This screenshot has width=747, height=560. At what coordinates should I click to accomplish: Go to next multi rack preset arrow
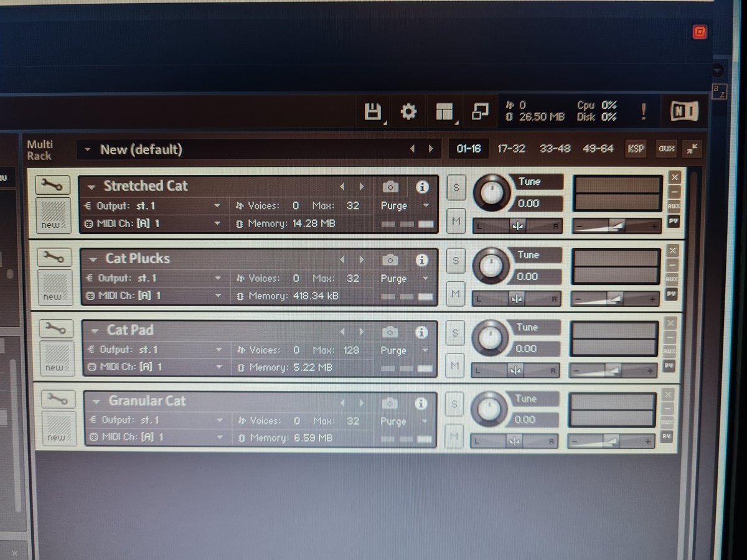pyautogui.click(x=431, y=149)
